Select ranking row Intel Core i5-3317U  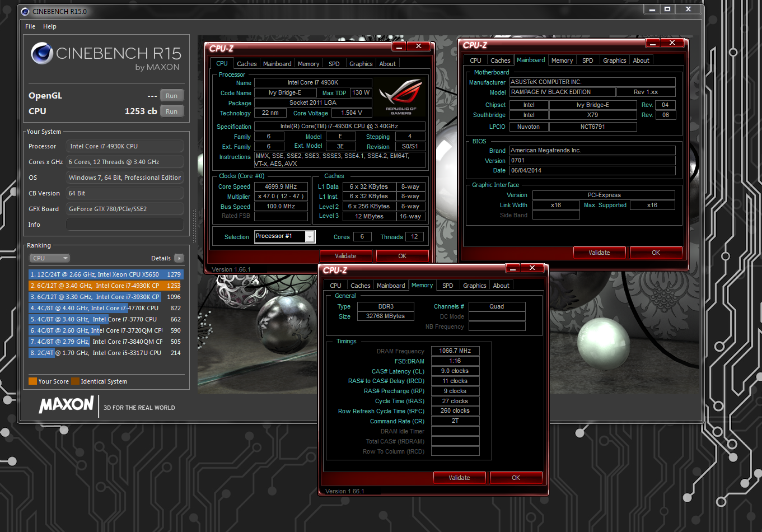[106, 353]
